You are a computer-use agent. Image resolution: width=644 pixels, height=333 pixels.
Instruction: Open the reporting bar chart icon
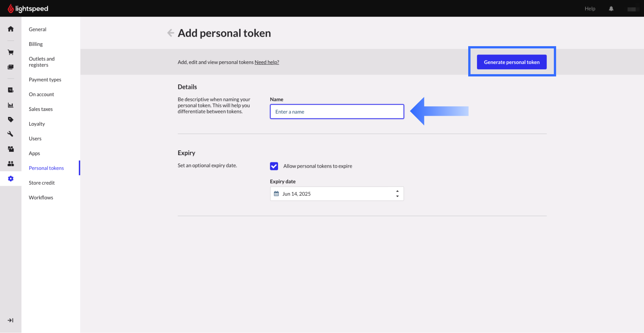[x=11, y=105]
